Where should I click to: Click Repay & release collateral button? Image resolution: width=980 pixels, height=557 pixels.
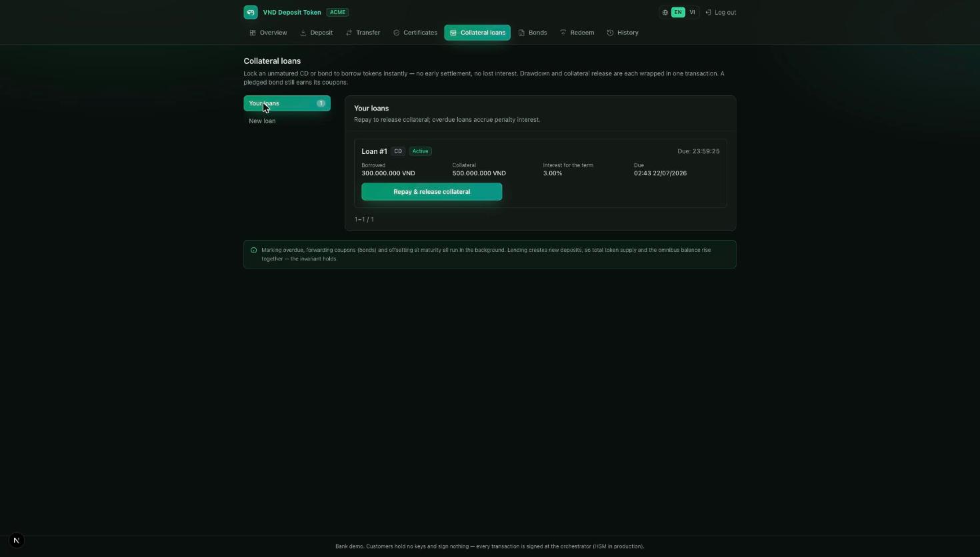click(431, 192)
